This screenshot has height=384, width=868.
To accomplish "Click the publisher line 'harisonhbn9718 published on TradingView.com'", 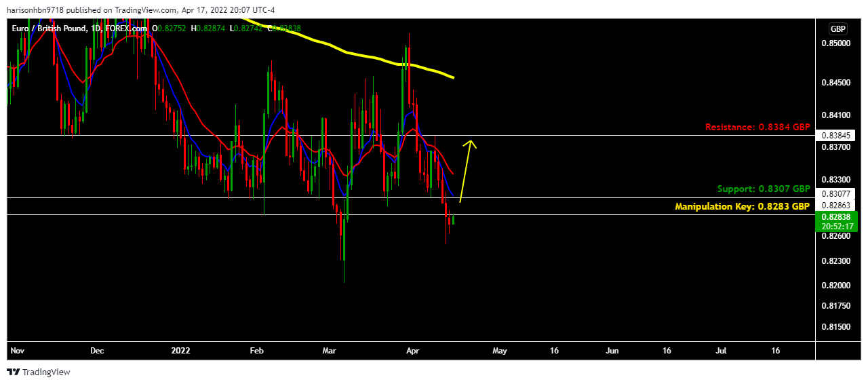I will click(x=92, y=10).
